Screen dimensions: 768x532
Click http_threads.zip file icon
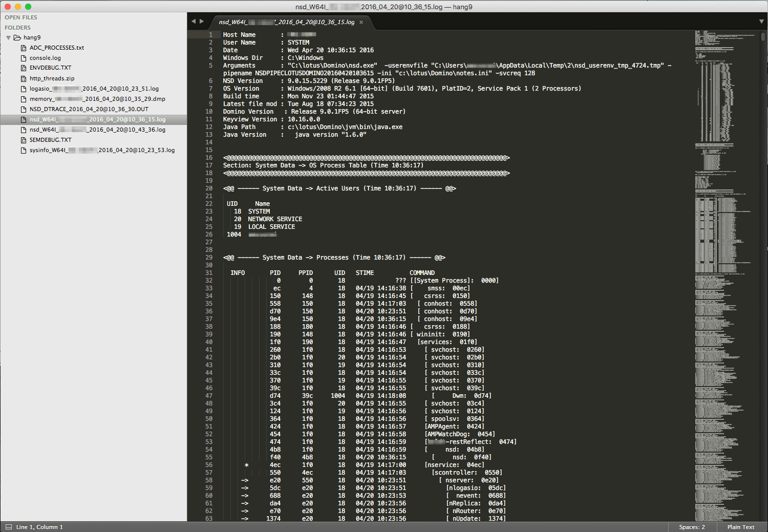click(x=24, y=78)
